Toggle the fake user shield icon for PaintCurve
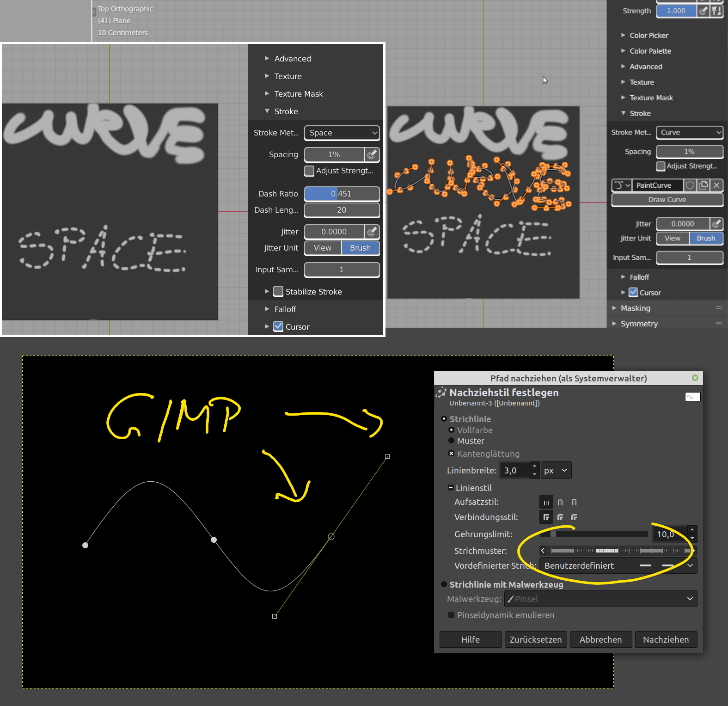The image size is (728, 706). 690,185
